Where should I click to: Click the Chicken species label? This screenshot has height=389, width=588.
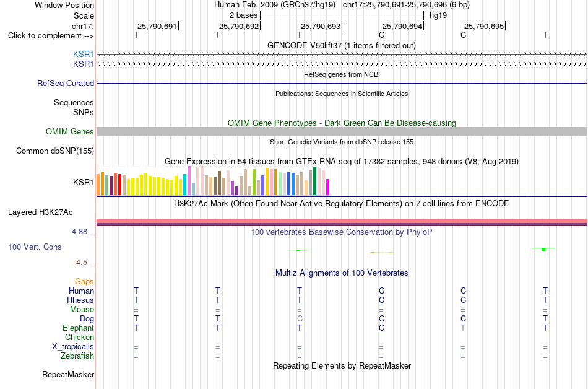79,337
